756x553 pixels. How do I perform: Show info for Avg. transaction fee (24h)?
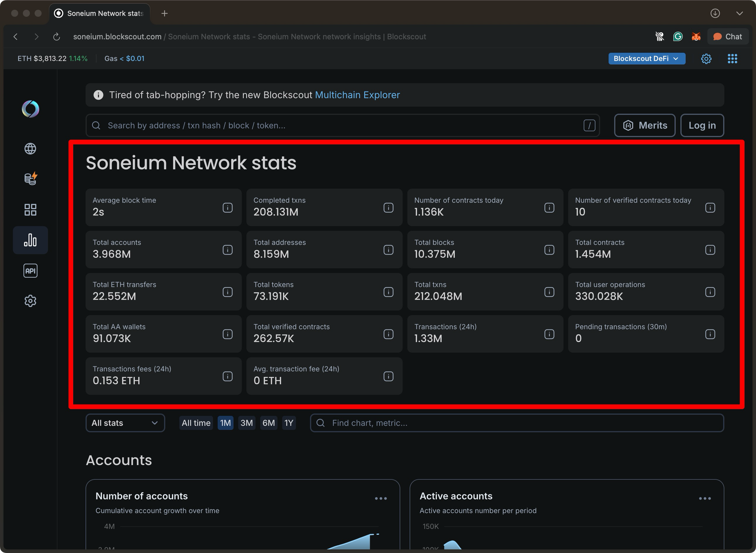389,376
